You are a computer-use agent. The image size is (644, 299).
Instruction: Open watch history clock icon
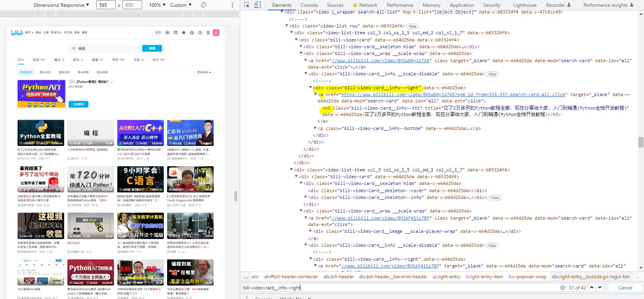(x=200, y=33)
